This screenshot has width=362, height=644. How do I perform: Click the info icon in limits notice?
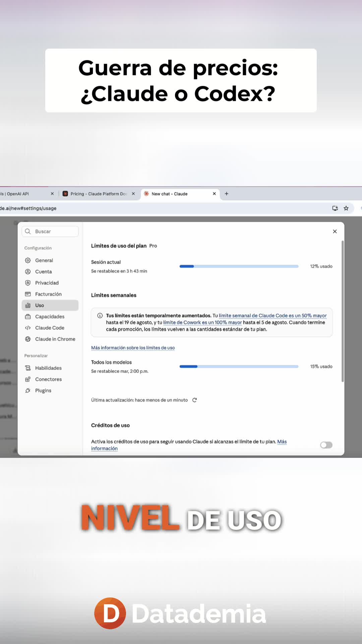tap(100, 316)
